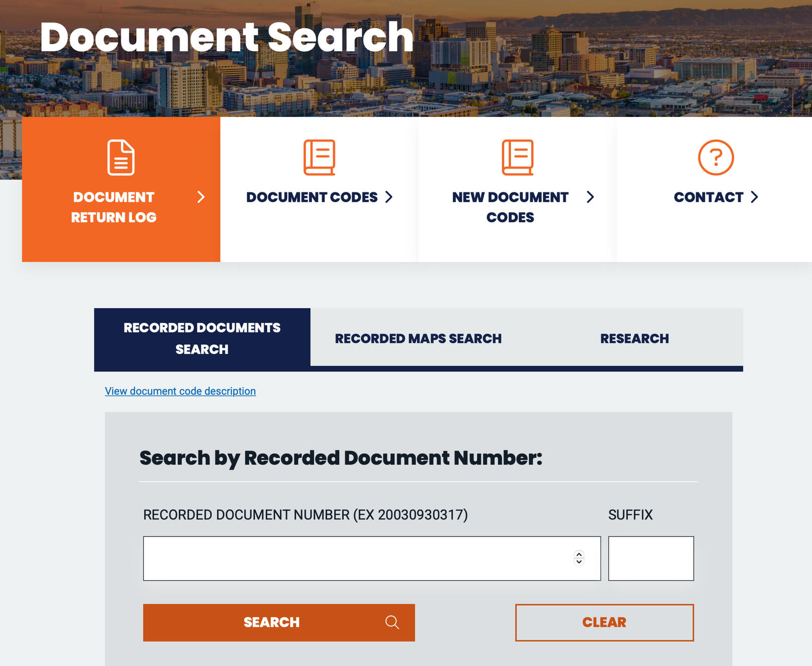Image resolution: width=812 pixels, height=666 pixels.
Task: Open the Research tab
Action: [x=634, y=339]
